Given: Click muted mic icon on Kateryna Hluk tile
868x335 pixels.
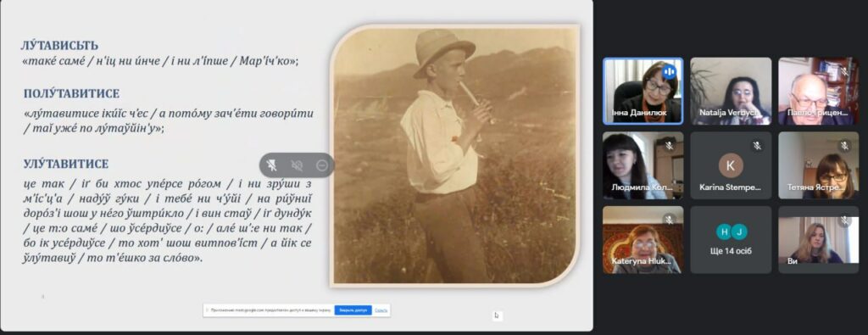Looking at the screenshot, I should pos(669,220).
